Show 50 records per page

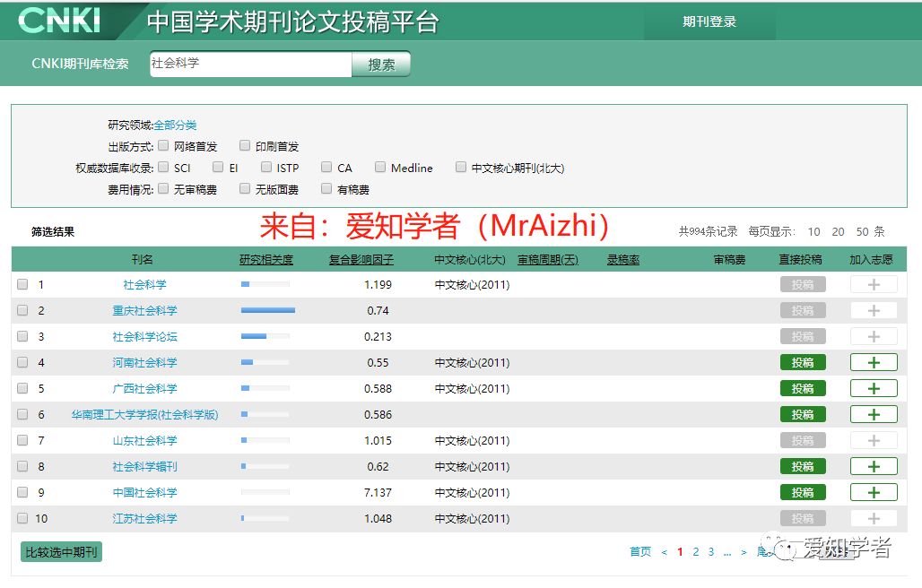coord(862,231)
